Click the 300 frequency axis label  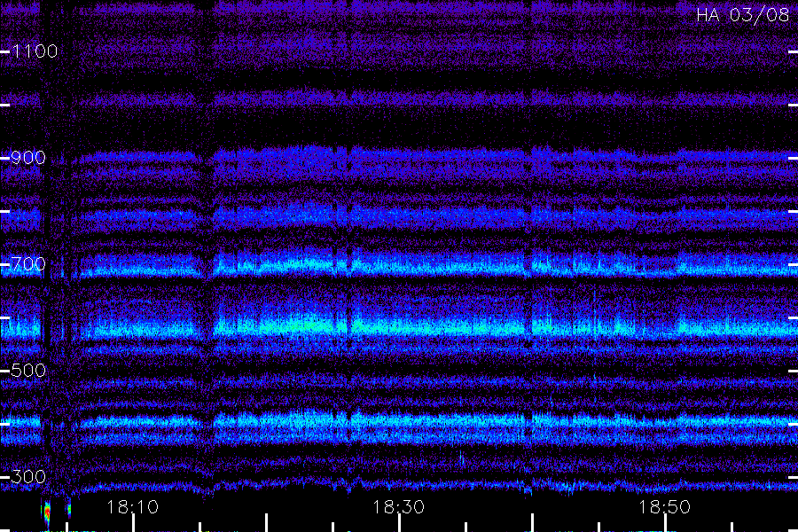28,476
